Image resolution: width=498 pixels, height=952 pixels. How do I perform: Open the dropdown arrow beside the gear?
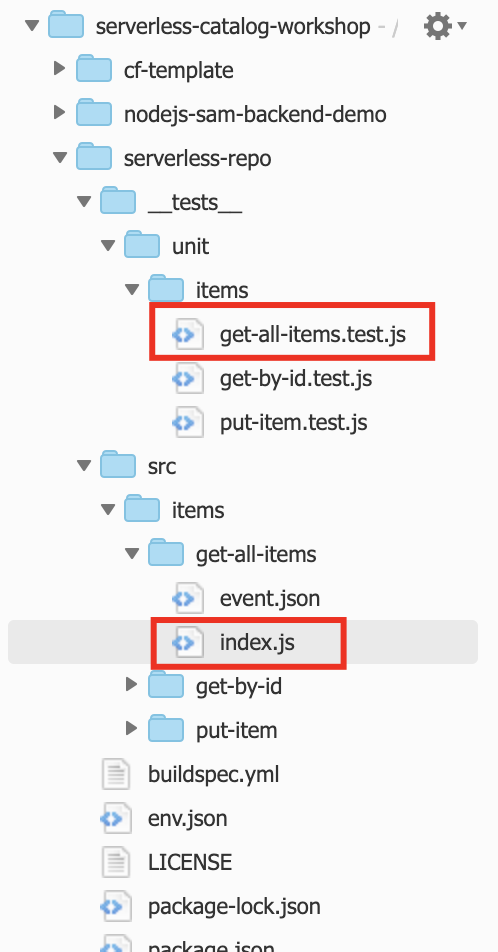(462, 26)
